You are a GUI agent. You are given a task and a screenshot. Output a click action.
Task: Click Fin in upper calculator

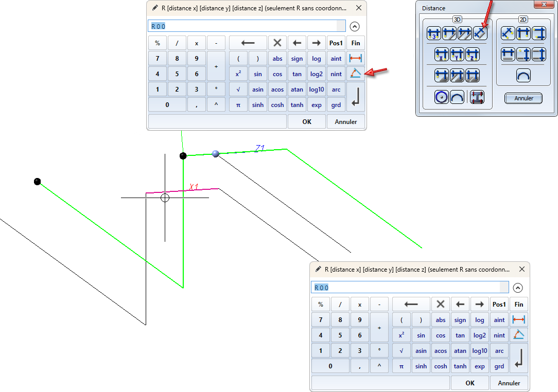pos(356,43)
